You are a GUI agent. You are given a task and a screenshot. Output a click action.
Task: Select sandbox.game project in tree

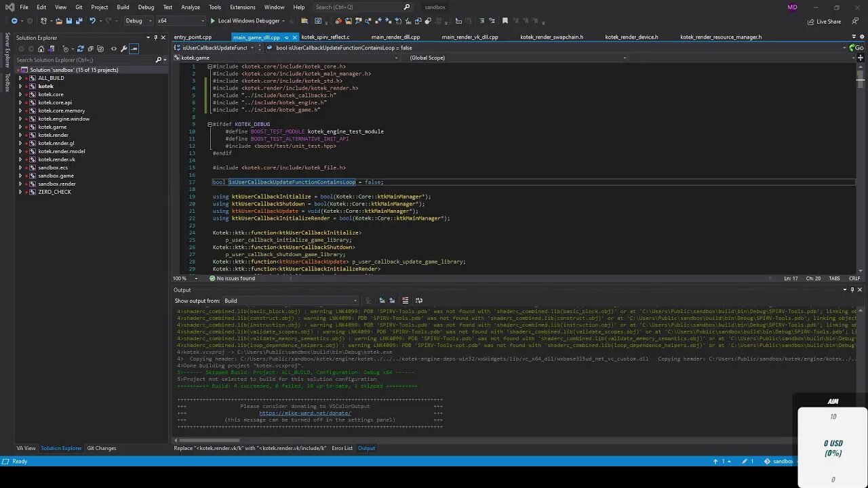tap(56, 176)
